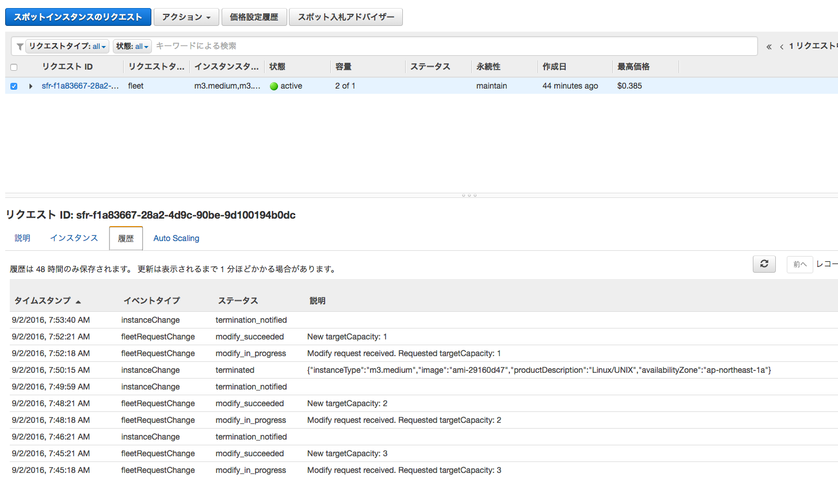Click the filter funnel icon
The image size is (838, 504).
(x=20, y=47)
